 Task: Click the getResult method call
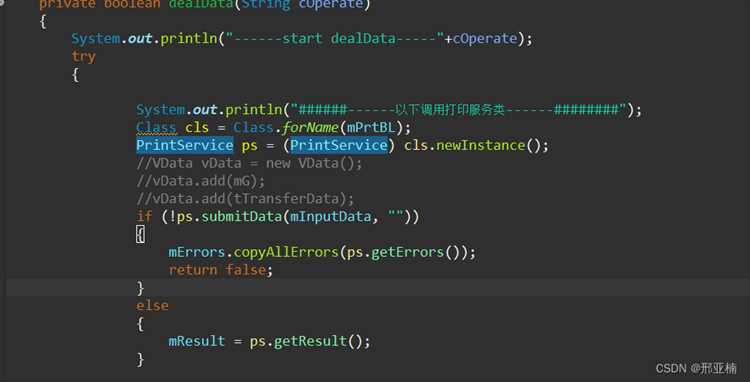coord(310,341)
